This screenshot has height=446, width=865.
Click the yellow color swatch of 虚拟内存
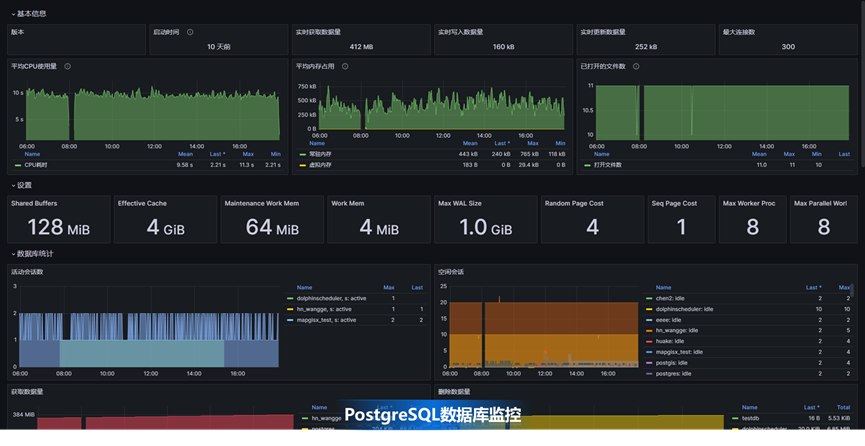tap(302, 165)
